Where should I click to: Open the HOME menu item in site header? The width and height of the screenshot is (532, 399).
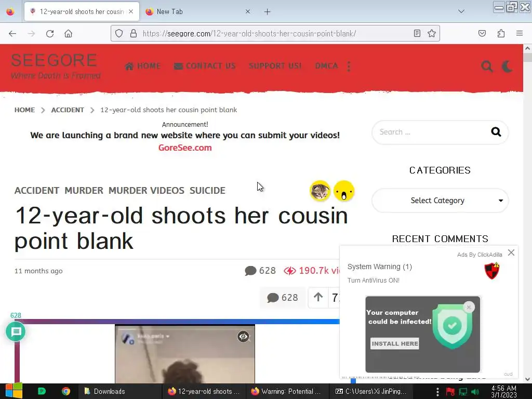(x=143, y=66)
